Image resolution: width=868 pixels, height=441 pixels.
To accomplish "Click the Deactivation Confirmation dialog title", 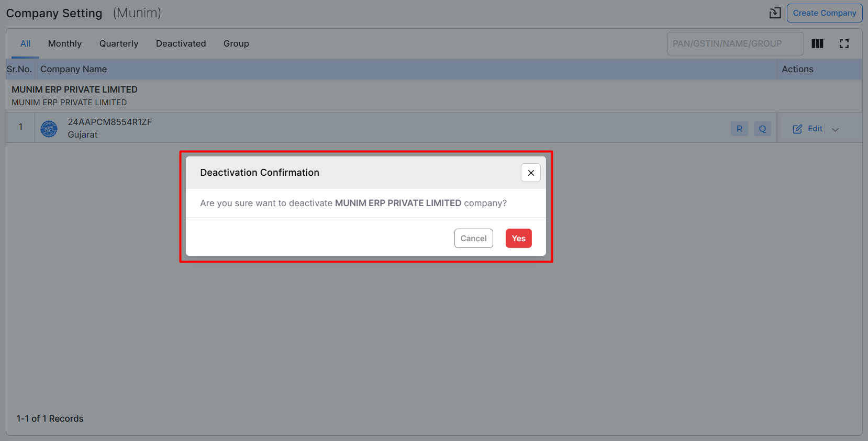I will (x=260, y=173).
